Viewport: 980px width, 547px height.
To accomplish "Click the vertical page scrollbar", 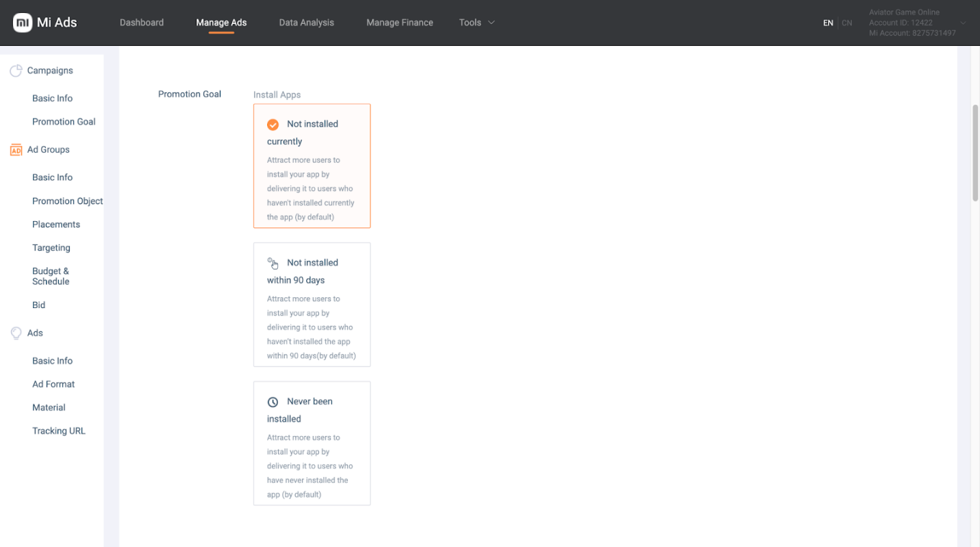I will tap(975, 153).
